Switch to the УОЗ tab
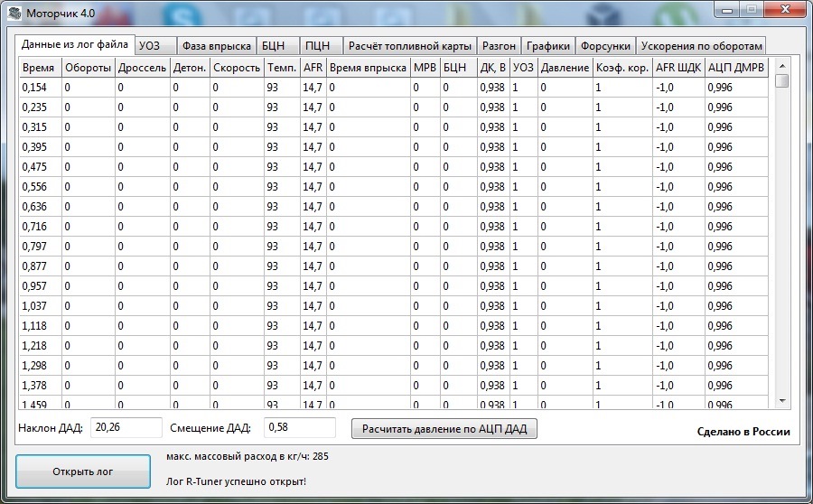813x504 pixels. [155, 46]
